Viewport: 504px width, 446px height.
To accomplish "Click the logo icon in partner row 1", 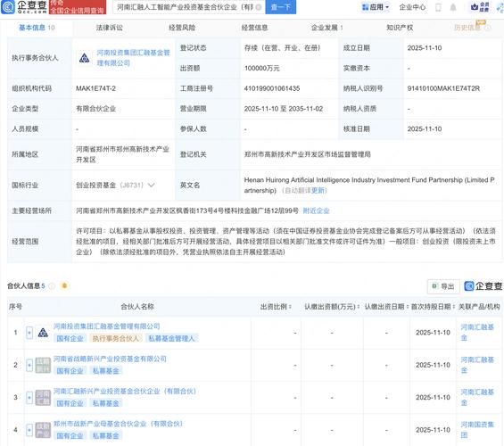I will click(43, 333).
